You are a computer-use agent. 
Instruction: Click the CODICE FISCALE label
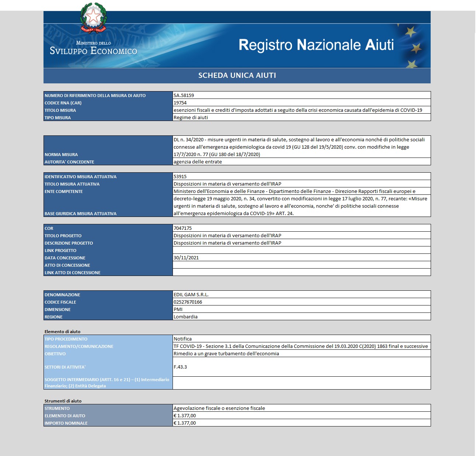pyautogui.click(x=60, y=302)
